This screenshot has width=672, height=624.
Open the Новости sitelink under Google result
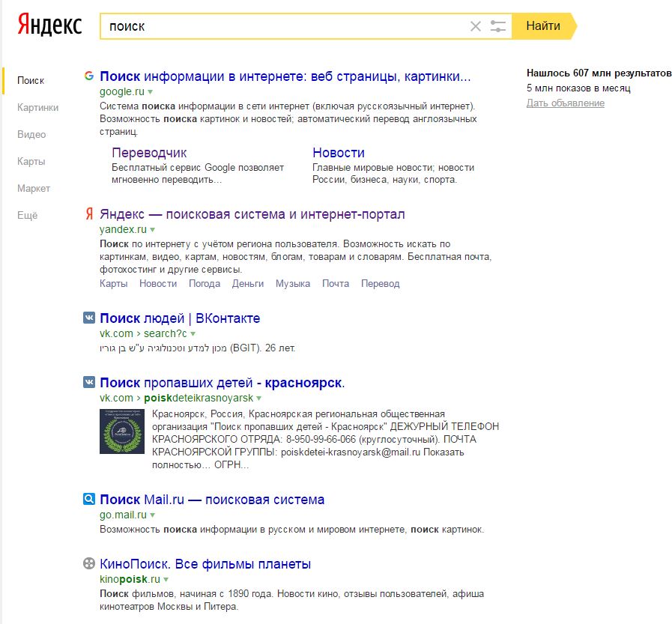pyautogui.click(x=339, y=153)
